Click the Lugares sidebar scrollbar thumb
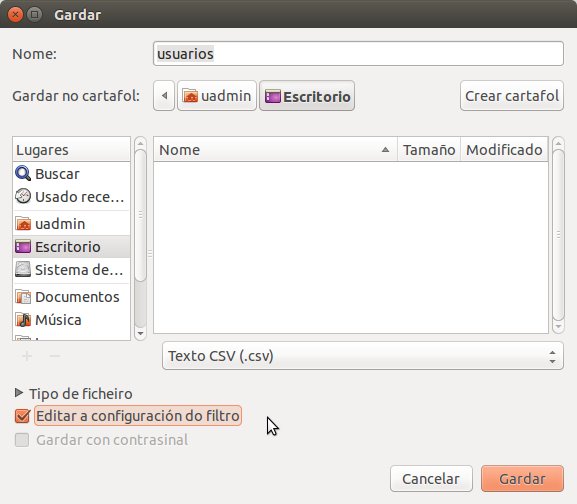Screen dimensions: 577x504 [140, 215]
